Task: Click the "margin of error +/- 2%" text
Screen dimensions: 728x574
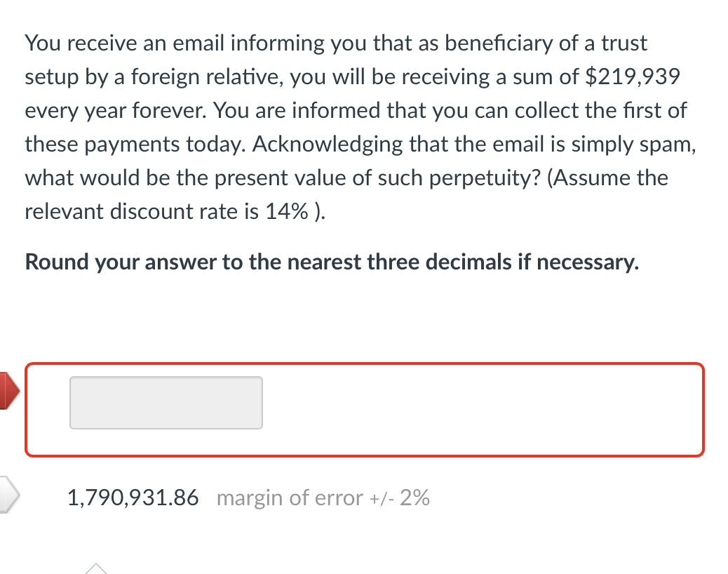Action: pos(323,498)
